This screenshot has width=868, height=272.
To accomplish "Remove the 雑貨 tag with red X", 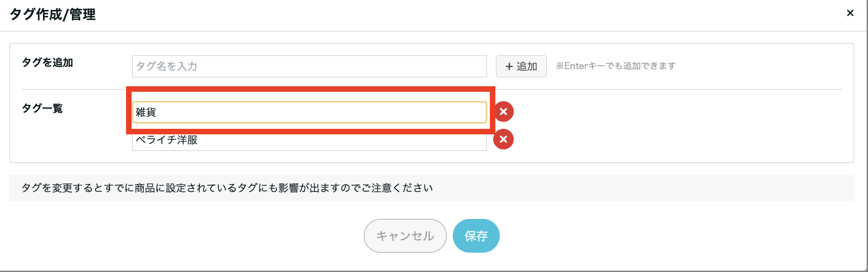I will tap(503, 112).
